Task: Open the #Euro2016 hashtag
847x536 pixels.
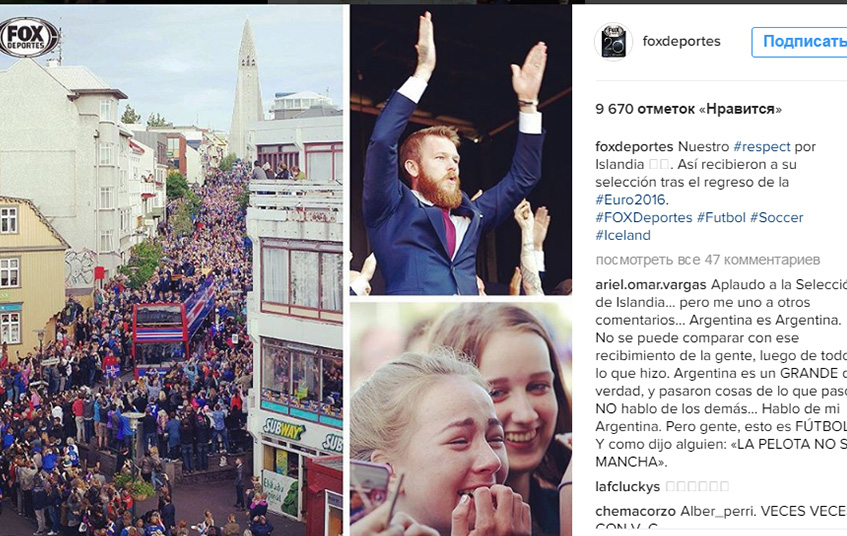Action: click(x=630, y=200)
